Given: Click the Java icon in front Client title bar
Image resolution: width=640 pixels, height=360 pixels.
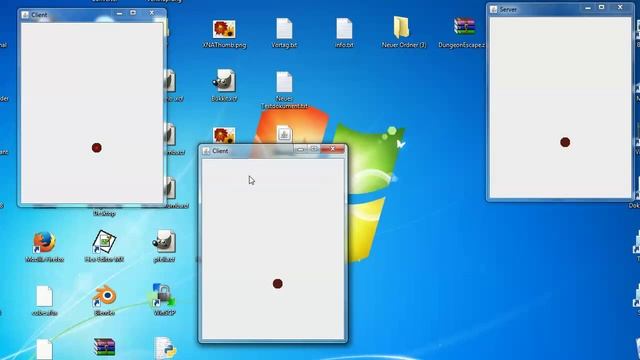Looking at the screenshot, I should 206,151.
